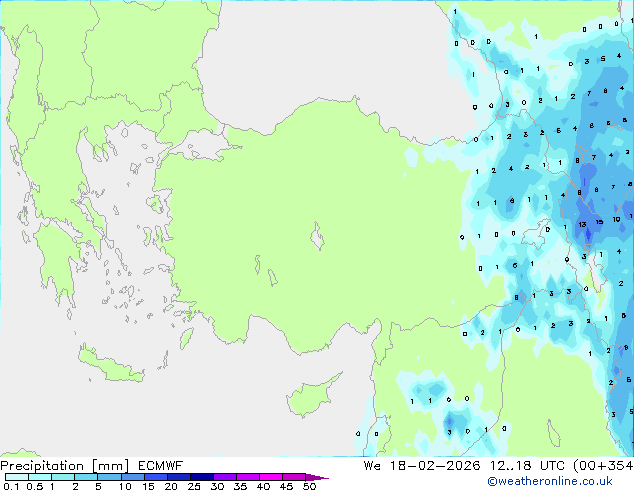Click legend label '0.1'
The image size is (634, 490).
[x=11, y=486]
